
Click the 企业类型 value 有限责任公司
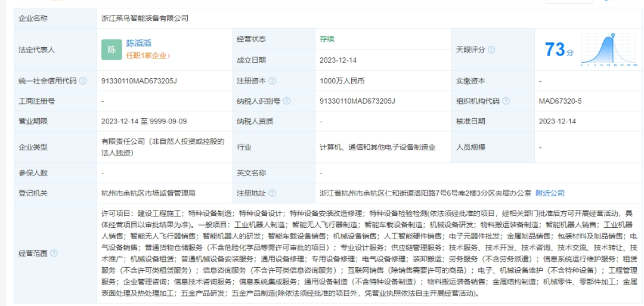coord(163,147)
